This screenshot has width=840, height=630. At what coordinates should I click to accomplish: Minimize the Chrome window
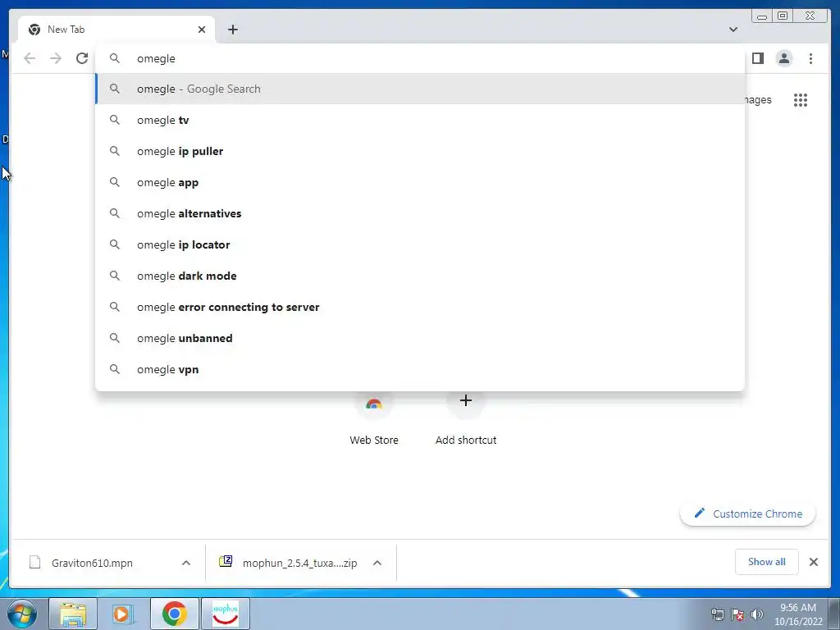(762, 16)
